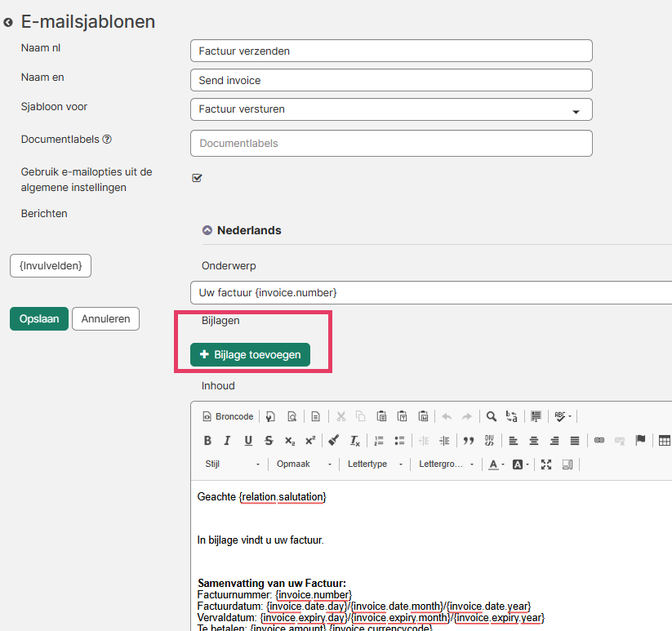Image resolution: width=672 pixels, height=631 pixels.
Task: Toggle italic formatting
Action: tap(227, 441)
